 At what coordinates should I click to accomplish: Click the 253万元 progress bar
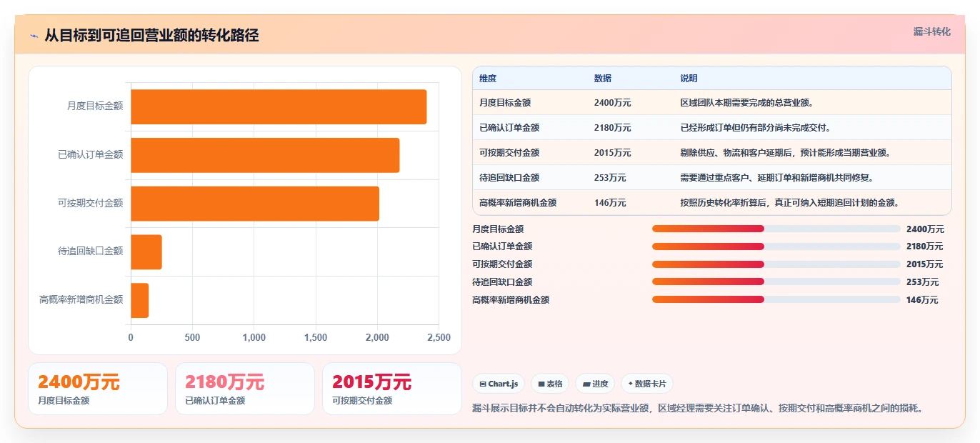click(x=776, y=282)
